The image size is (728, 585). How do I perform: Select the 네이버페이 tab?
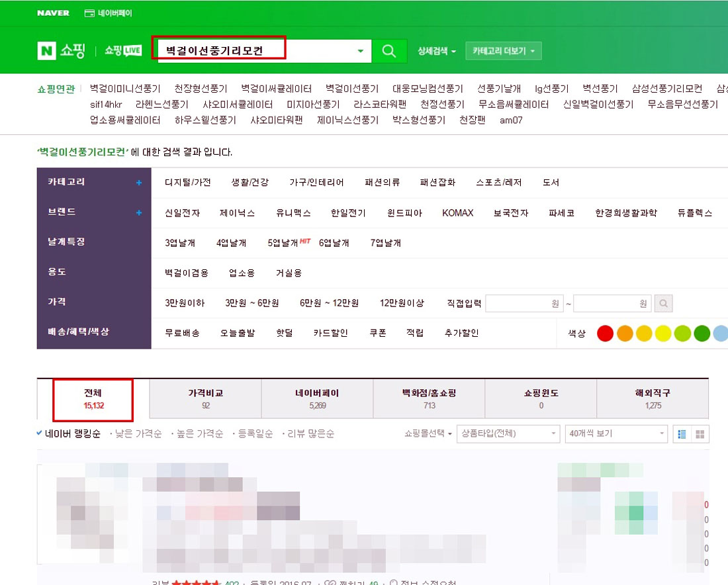pos(318,399)
